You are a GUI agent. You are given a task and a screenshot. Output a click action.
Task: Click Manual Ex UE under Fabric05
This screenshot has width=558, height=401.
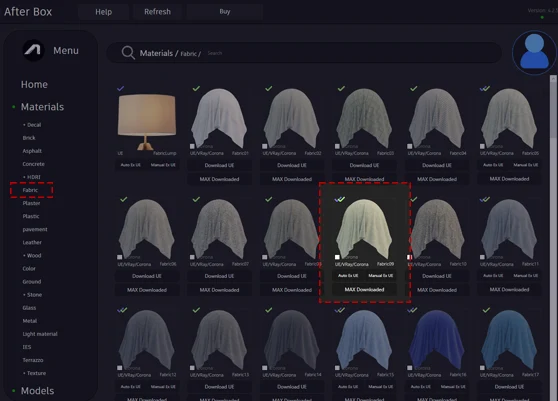pos(526,165)
